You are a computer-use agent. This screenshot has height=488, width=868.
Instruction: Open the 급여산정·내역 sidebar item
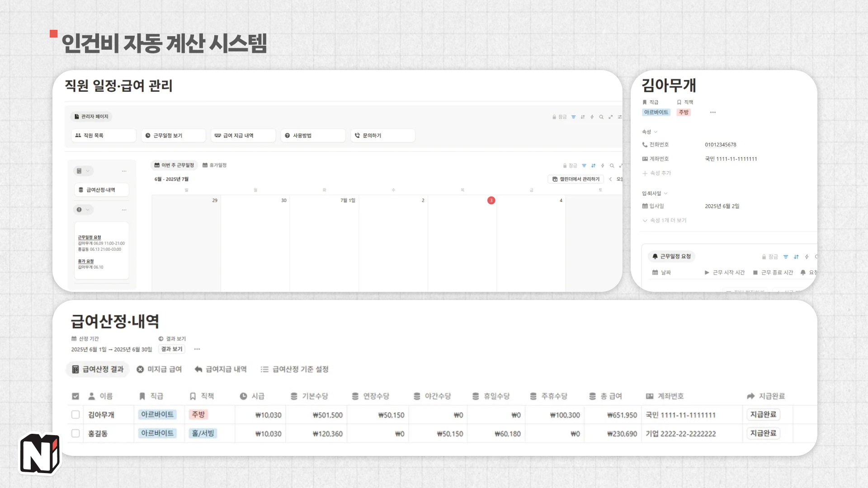pos(101,190)
